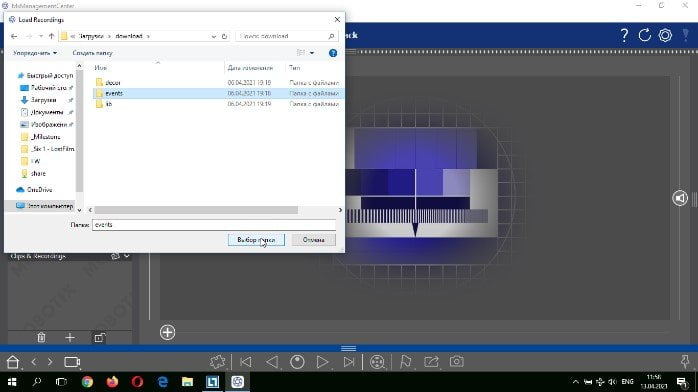Go back in the Load Recordings dialog
The height and width of the screenshot is (392, 698).
(14, 36)
